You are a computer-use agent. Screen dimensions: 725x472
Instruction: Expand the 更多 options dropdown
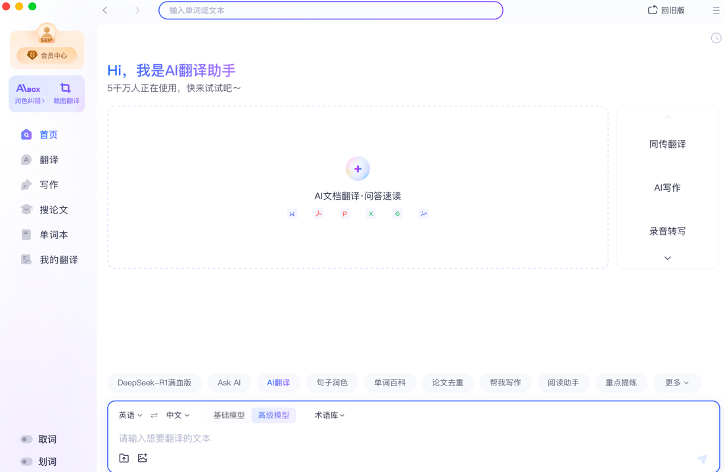[x=676, y=382]
